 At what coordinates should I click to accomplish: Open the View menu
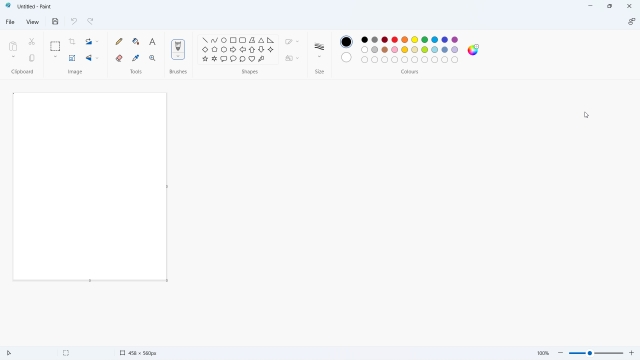click(32, 22)
